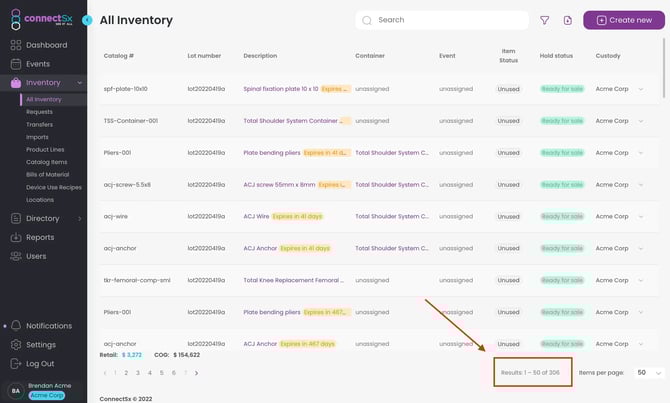Click the export document icon
This screenshot has height=403, width=670.
568,20
